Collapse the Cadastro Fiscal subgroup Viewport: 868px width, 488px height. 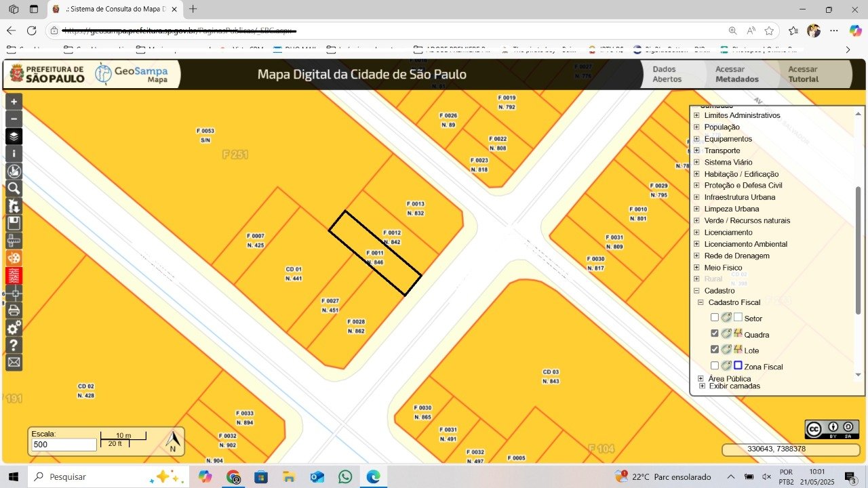pos(701,302)
